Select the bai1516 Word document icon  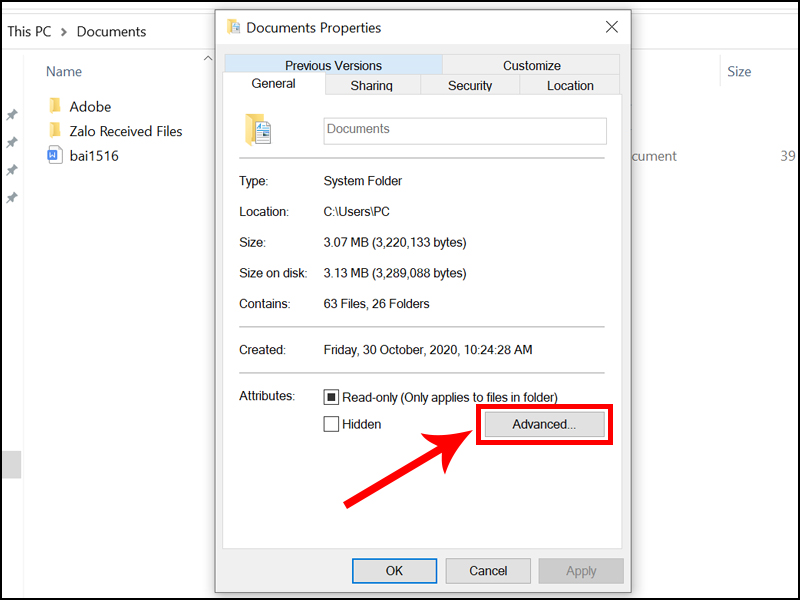tap(54, 155)
